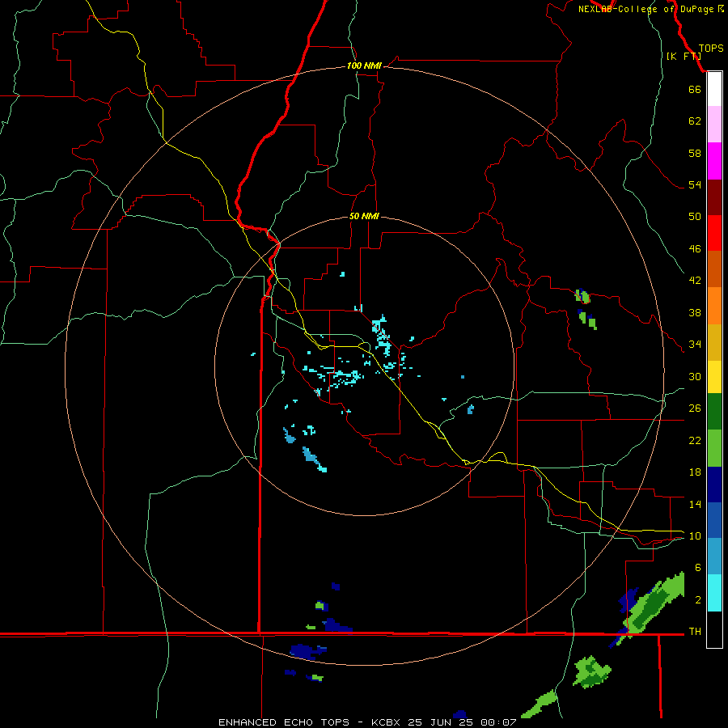Click the dark orange legend color block
The image size is (728, 728).
tap(714, 269)
